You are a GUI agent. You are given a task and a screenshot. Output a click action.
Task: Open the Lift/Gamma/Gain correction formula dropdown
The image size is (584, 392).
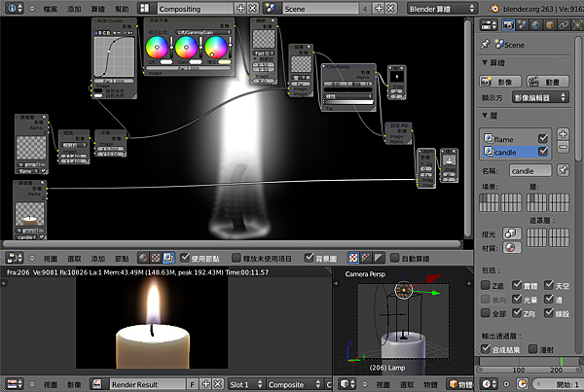click(203, 32)
